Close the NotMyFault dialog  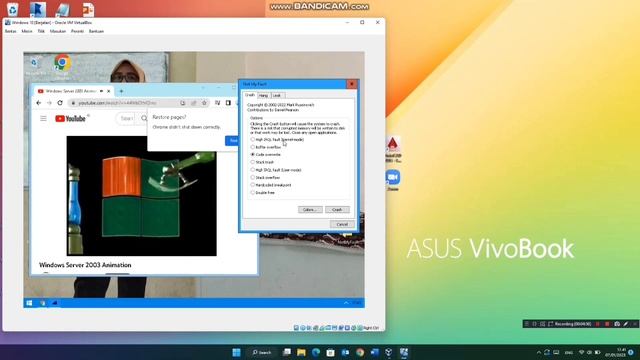pos(351,84)
